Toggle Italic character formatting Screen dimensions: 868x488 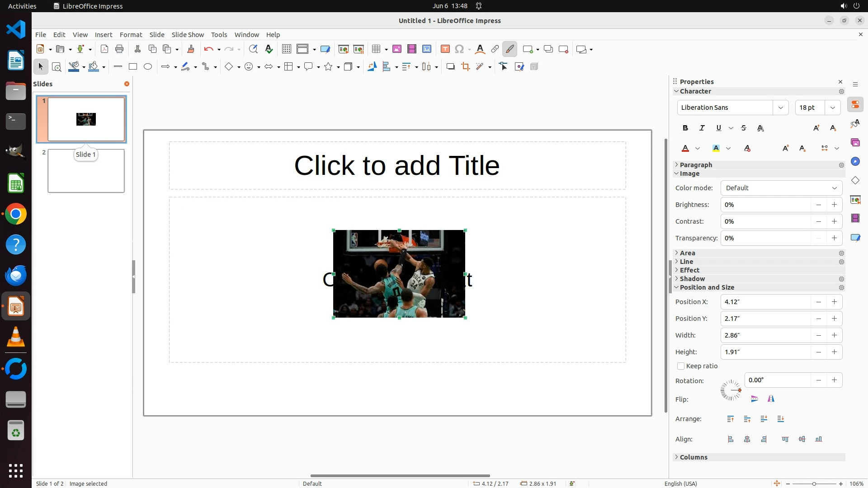tap(702, 128)
